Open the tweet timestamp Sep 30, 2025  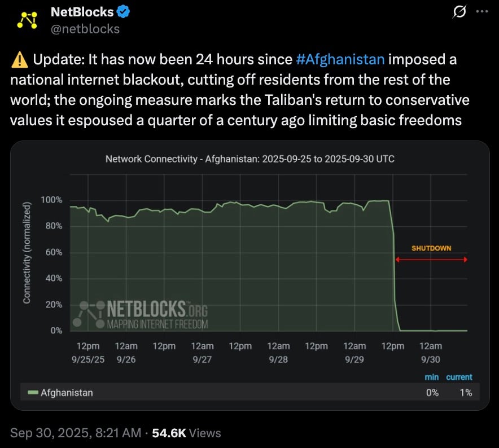(76, 433)
